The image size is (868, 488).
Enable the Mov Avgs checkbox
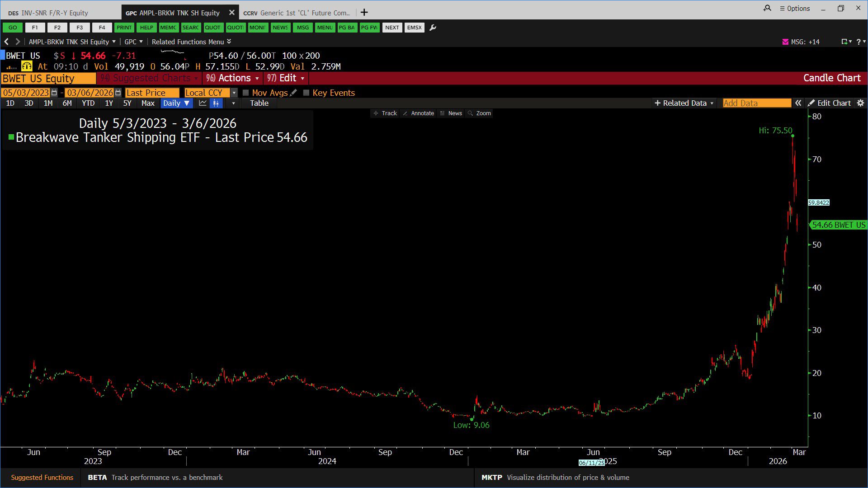(x=246, y=93)
